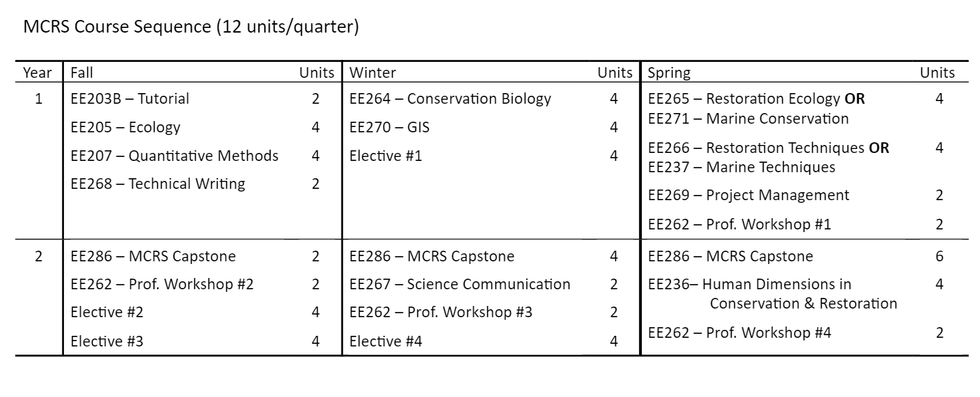Click the EE205 – Ecology course
The width and height of the screenshot is (980, 397).
[x=125, y=127]
